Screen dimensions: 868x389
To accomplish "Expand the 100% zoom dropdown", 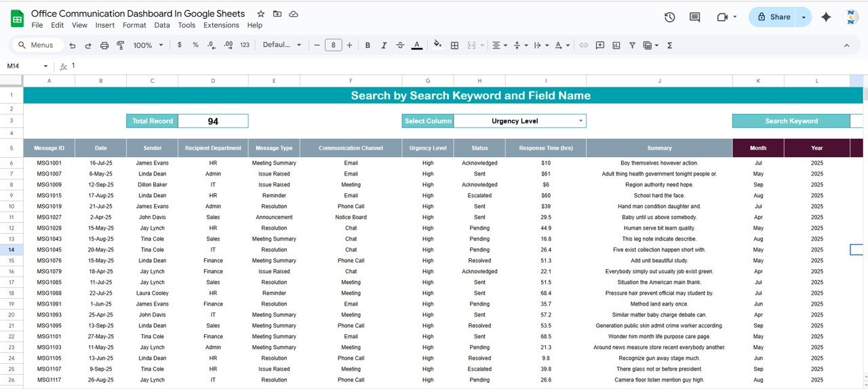I will [149, 45].
